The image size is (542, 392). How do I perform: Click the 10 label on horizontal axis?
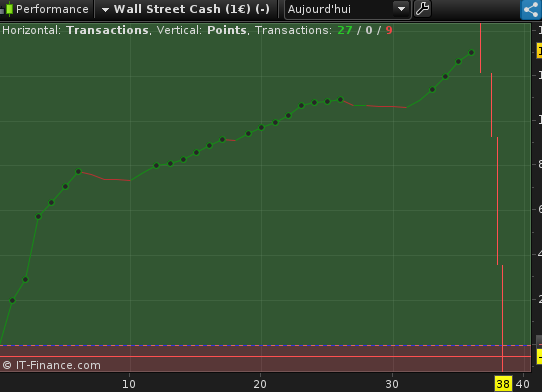point(129,384)
